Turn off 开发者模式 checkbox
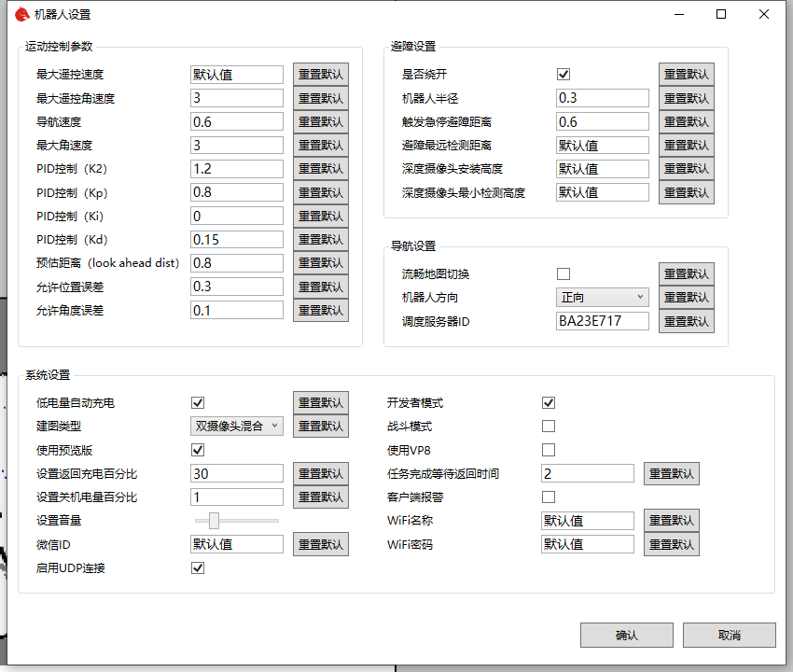 click(x=549, y=403)
